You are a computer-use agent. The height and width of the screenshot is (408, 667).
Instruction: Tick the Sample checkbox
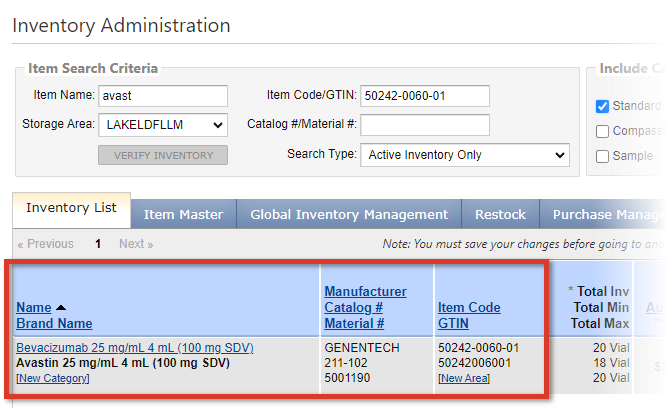602,156
